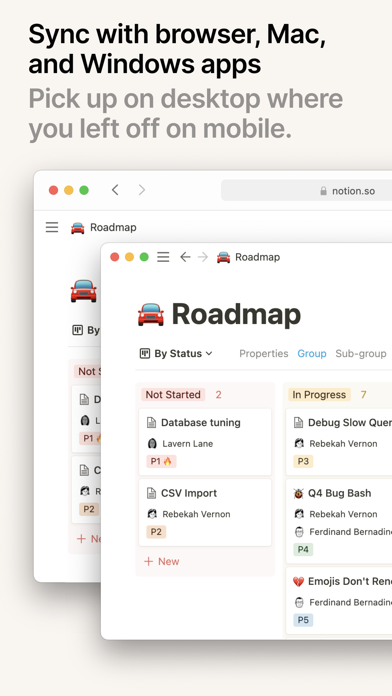The width and height of the screenshot is (392, 696).
Task: Click the Roadmap breadcrumb in front window title bar
Action: point(257,257)
